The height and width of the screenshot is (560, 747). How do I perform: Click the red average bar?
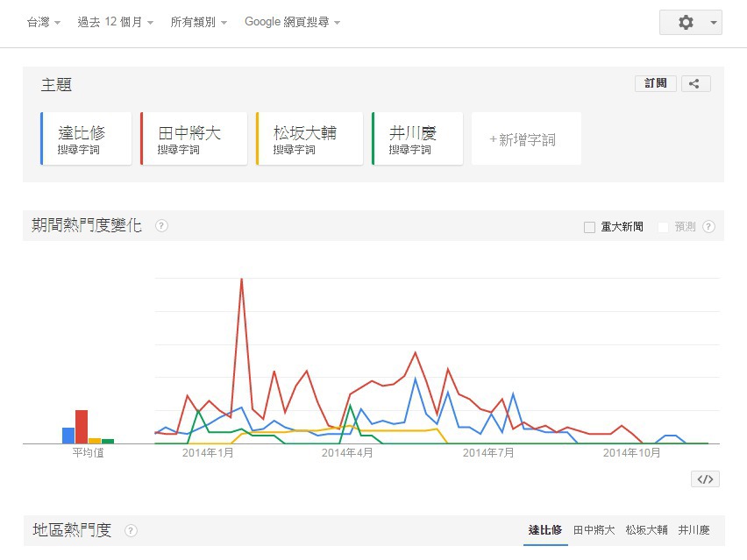tap(82, 427)
